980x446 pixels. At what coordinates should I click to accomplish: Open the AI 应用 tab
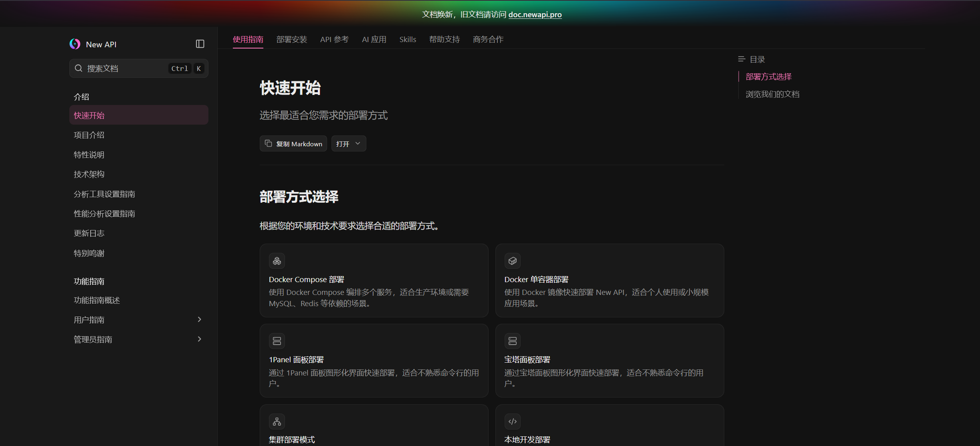click(x=374, y=39)
